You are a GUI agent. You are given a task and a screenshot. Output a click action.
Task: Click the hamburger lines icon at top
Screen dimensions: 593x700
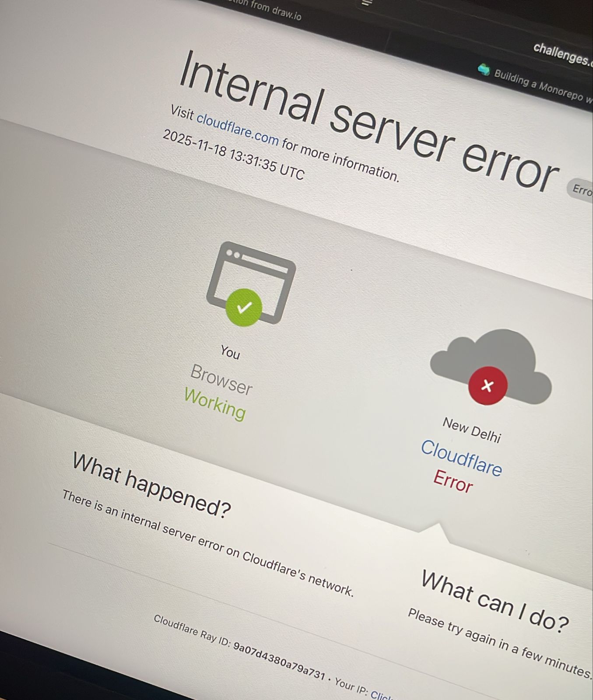pyautogui.click(x=367, y=3)
